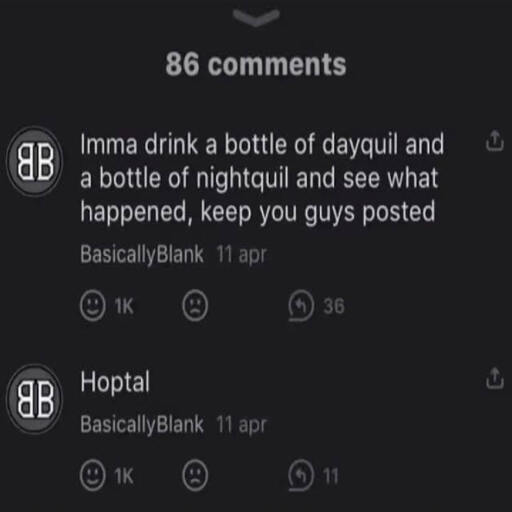Open BasicallyBlank avatar beside Hoptal comment
This screenshot has width=512, height=512.
tap(35, 399)
